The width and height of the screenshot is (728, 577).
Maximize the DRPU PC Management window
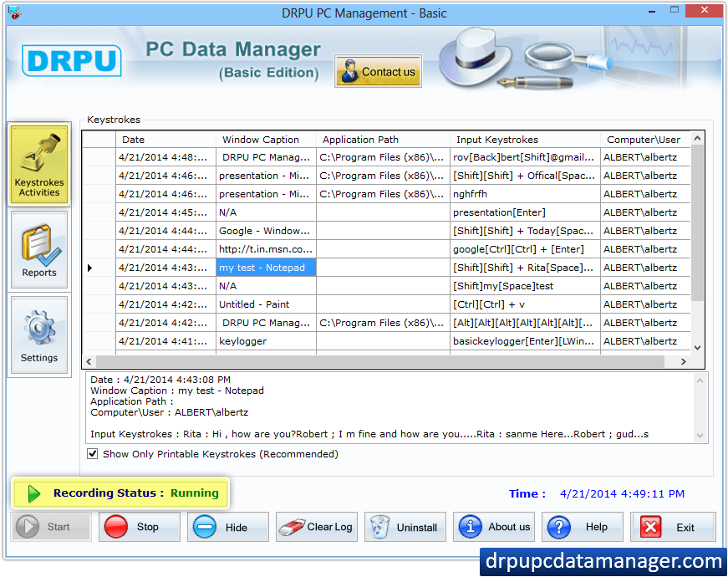click(x=675, y=10)
